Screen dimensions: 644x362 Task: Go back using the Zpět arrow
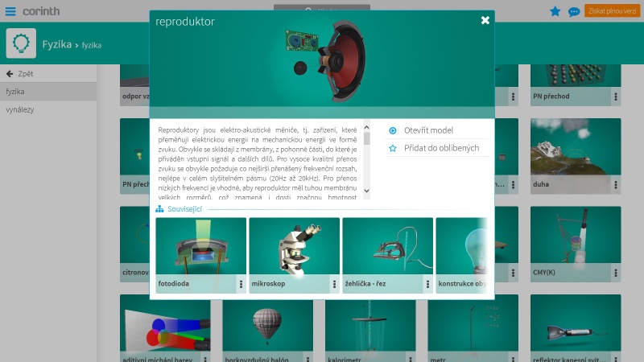(x=20, y=73)
